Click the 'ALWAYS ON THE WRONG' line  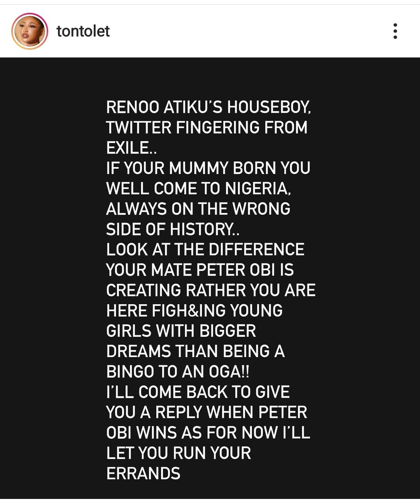(x=198, y=209)
